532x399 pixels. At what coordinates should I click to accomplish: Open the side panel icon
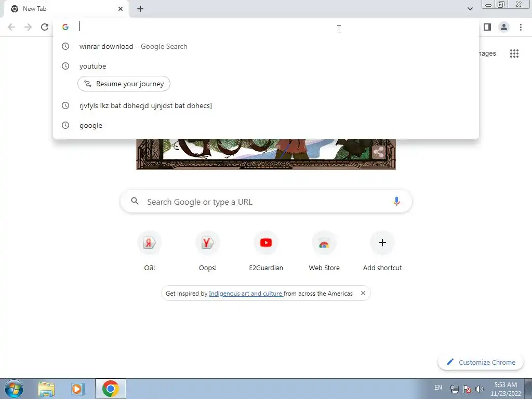point(487,27)
